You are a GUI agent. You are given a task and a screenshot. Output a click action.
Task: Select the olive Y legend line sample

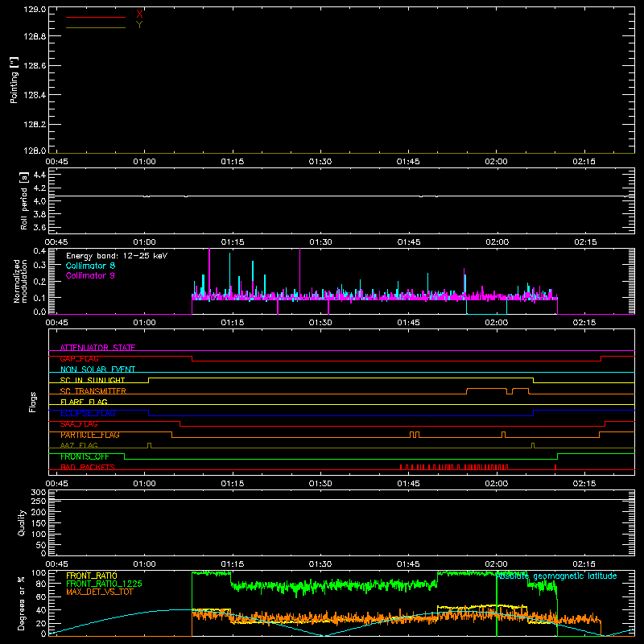point(96,28)
